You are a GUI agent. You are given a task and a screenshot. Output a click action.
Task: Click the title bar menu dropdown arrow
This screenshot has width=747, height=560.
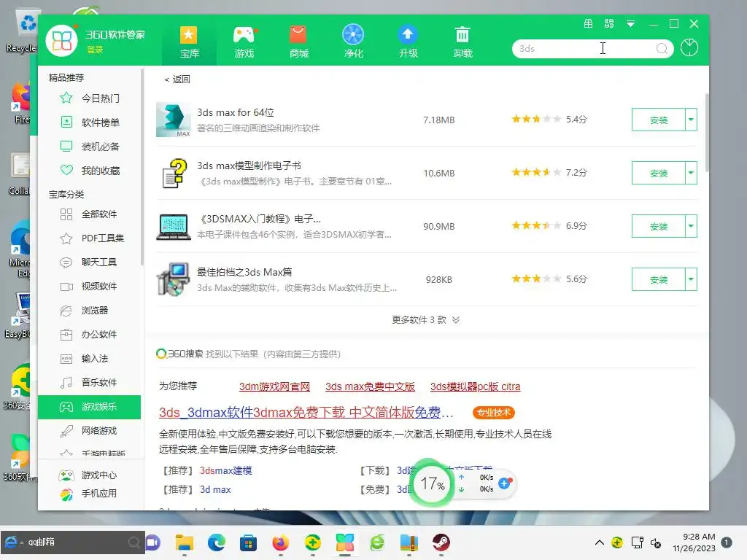pos(630,24)
